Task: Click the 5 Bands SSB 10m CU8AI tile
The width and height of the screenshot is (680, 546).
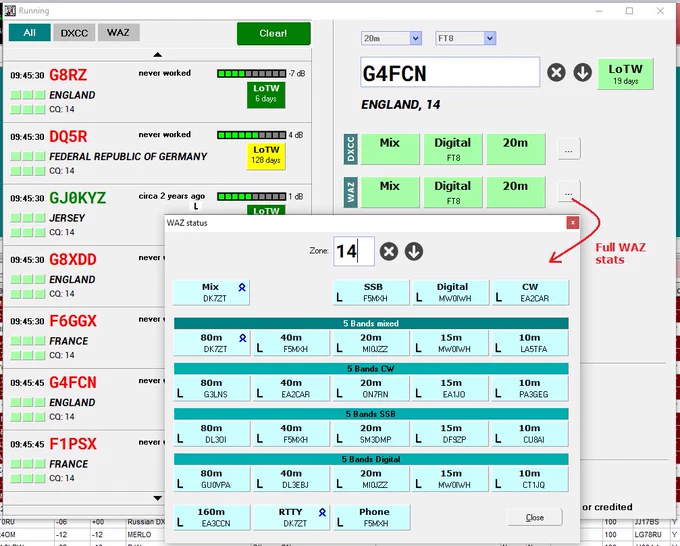Action: (530, 434)
